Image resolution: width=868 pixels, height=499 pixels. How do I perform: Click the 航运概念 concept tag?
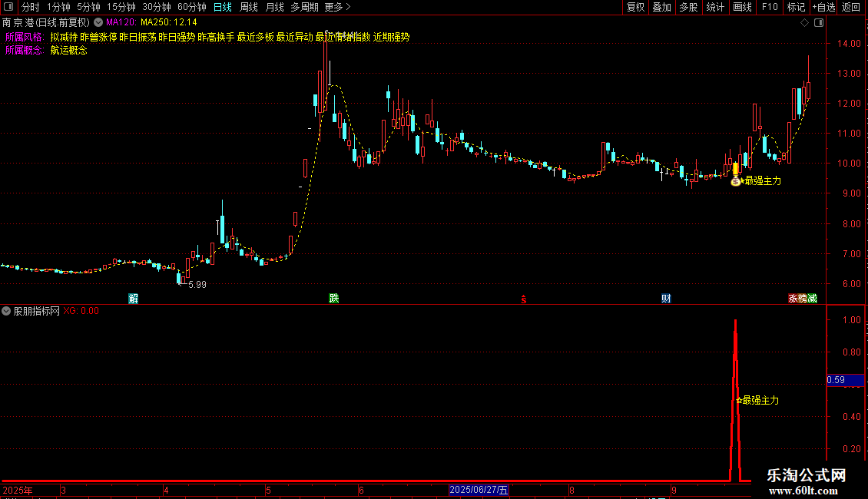[68, 51]
